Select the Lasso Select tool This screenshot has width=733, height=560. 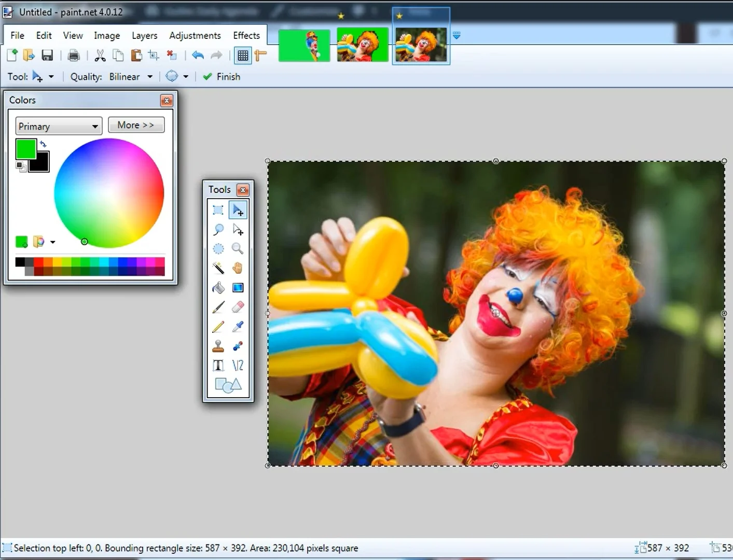click(x=218, y=229)
